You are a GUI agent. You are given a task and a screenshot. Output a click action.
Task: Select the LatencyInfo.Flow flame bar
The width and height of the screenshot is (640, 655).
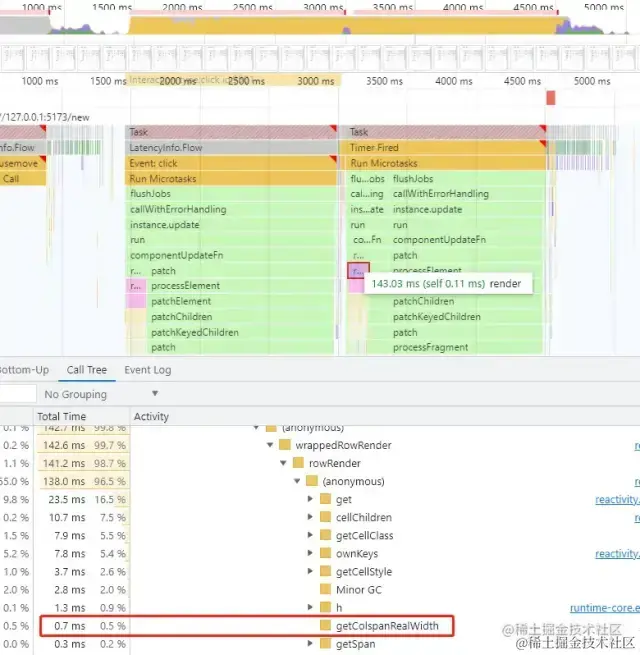pyautogui.click(x=231, y=147)
